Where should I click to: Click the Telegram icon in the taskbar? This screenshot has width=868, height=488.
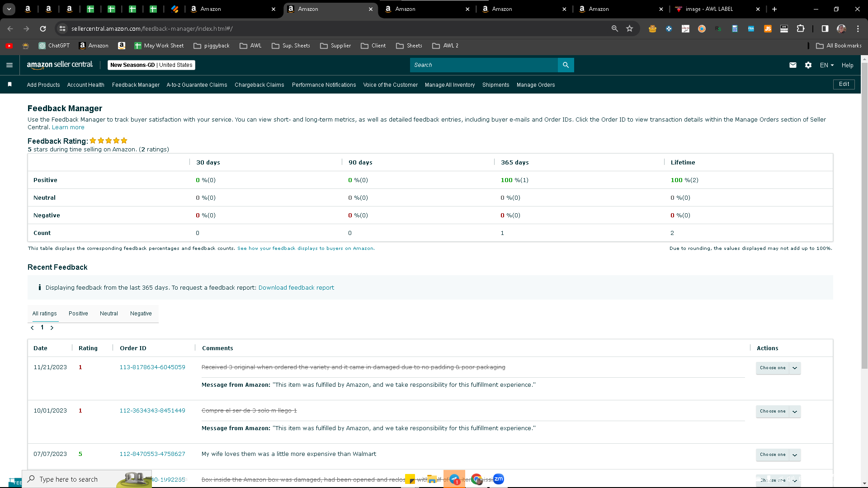pos(454,479)
